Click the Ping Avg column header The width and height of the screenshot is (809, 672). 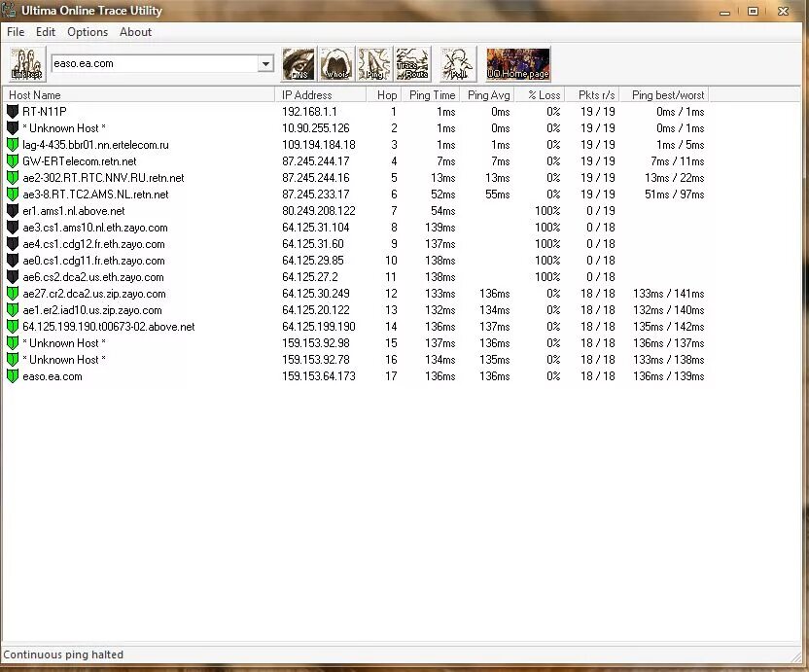(x=486, y=95)
